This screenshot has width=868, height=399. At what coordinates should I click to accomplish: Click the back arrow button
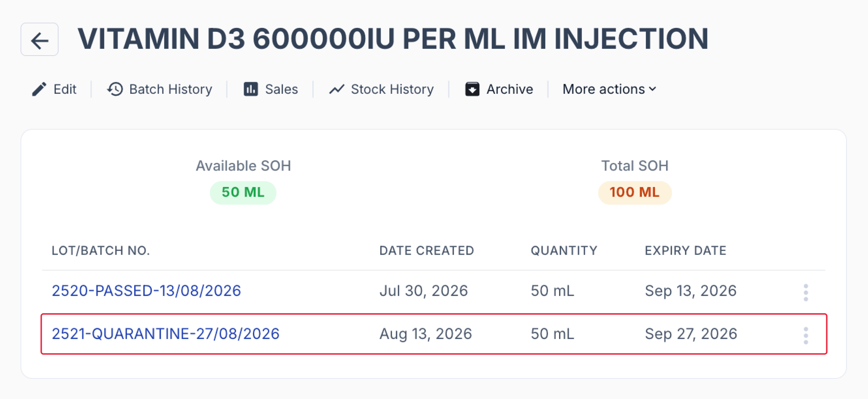[x=40, y=40]
